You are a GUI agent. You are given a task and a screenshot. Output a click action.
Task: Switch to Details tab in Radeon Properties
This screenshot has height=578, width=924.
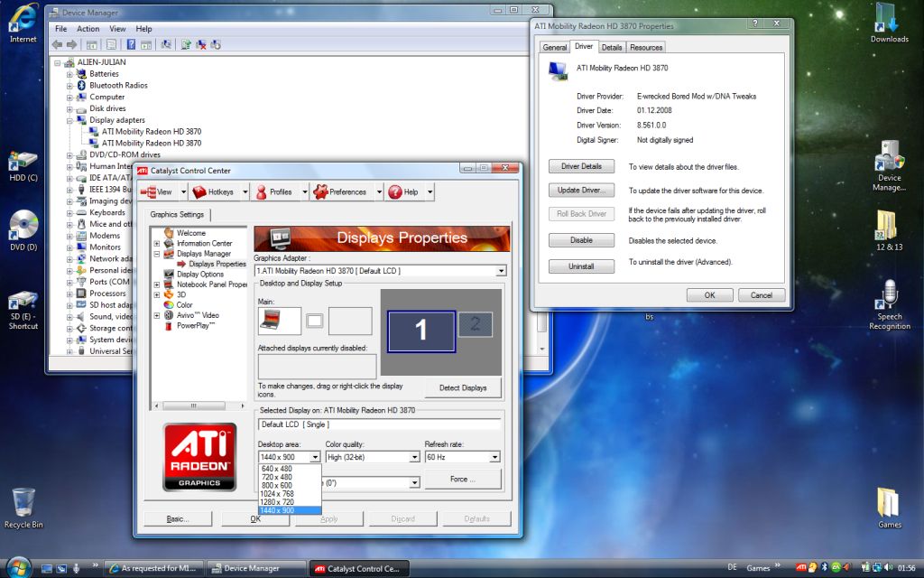coord(612,47)
